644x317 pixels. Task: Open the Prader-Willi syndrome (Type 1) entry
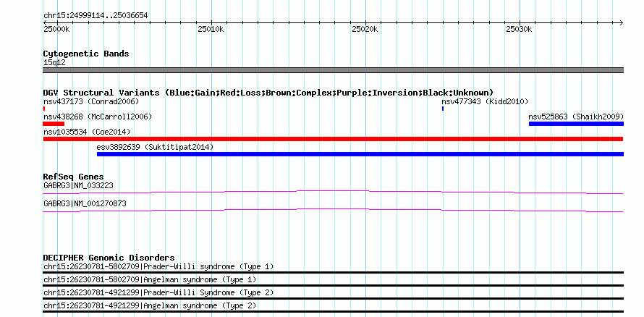158,266
